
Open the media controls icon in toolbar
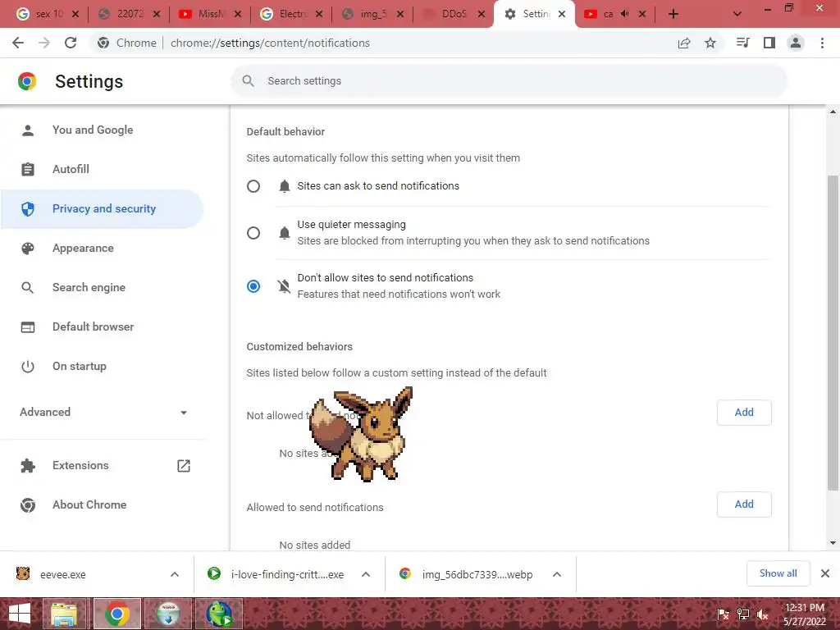(x=742, y=43)
